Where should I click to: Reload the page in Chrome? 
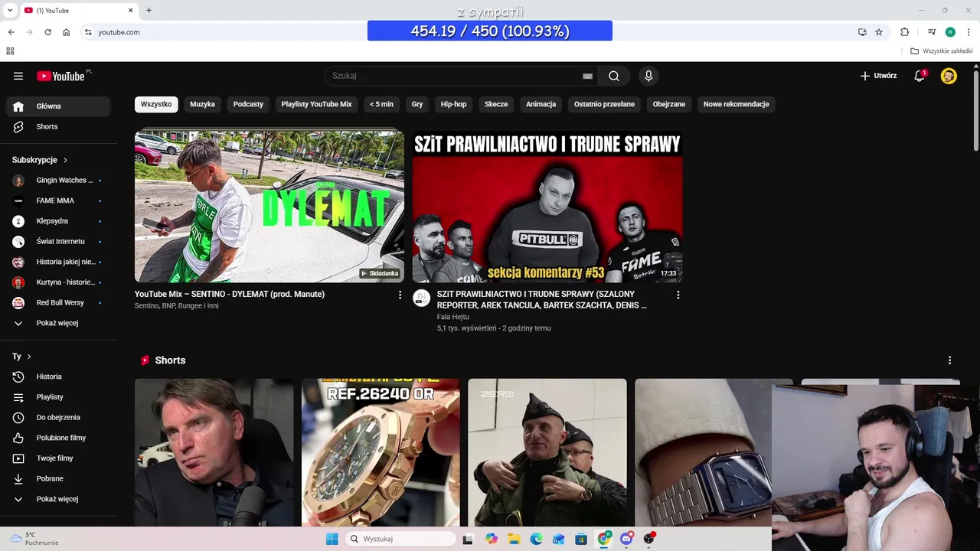pyautogui.click(x=47, y=32)
